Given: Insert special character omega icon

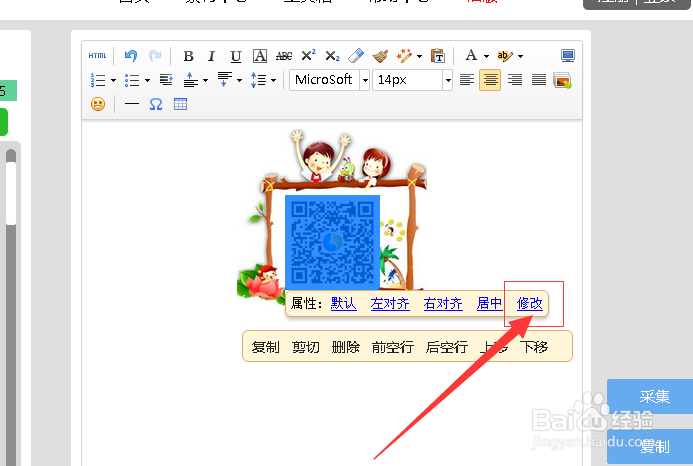Looking at the screenshot, I should pos(156,104).
